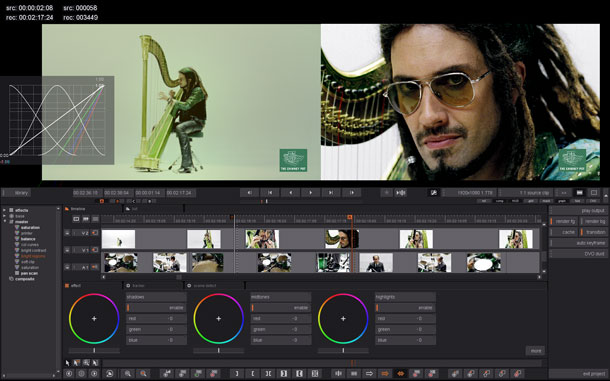Toggle the midtones enable switch
This screenshot has width=610, height=381.
[281, 308]
